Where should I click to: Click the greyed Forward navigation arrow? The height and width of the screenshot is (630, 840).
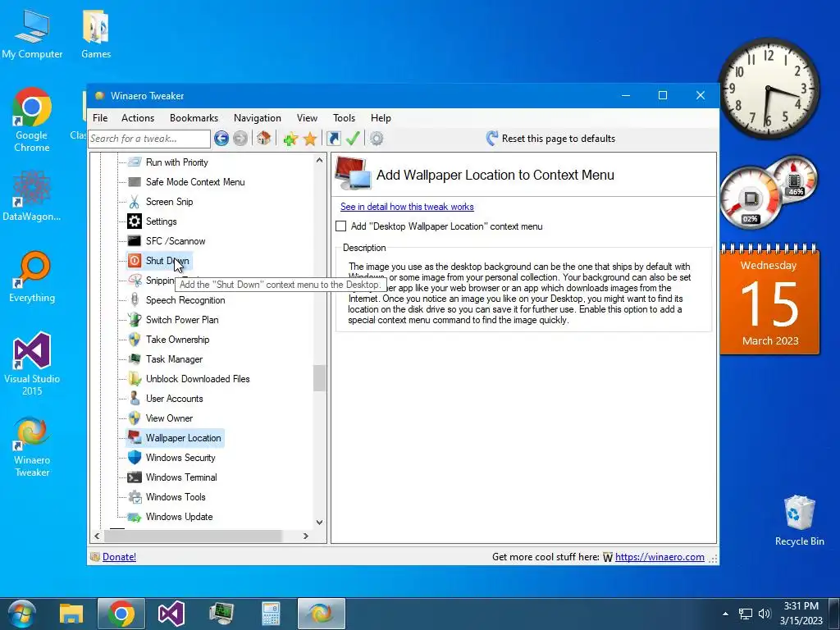(240, 139)
